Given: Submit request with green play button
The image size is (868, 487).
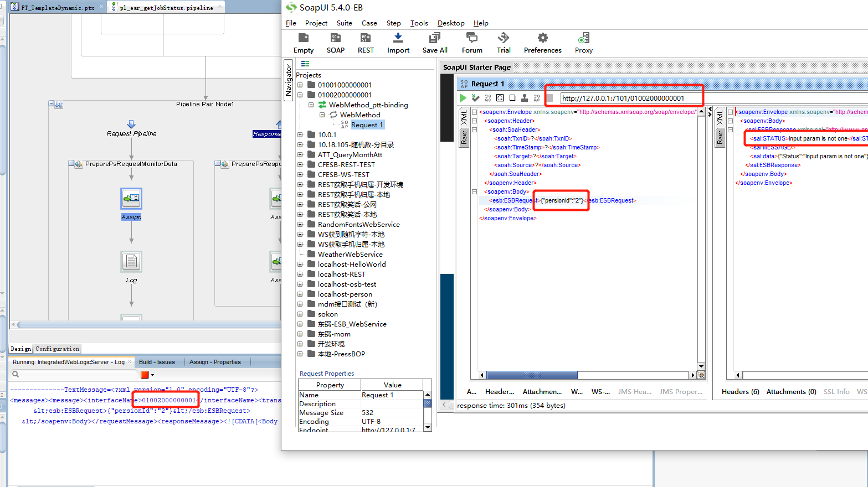Looking at the screenshot, I should click(x=463, y=98).
